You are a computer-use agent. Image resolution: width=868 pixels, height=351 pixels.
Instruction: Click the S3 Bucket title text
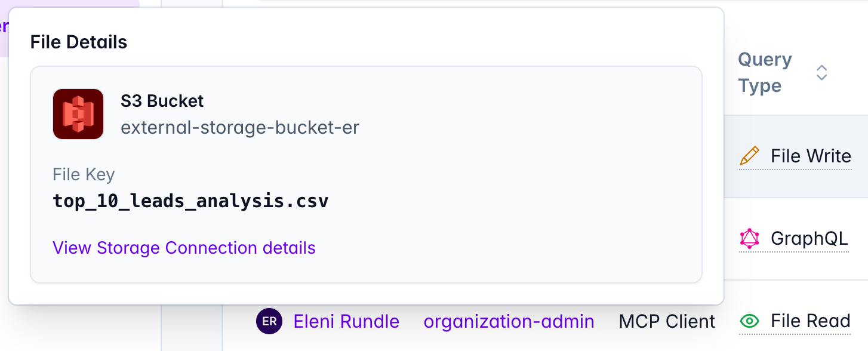pos(162,101)
